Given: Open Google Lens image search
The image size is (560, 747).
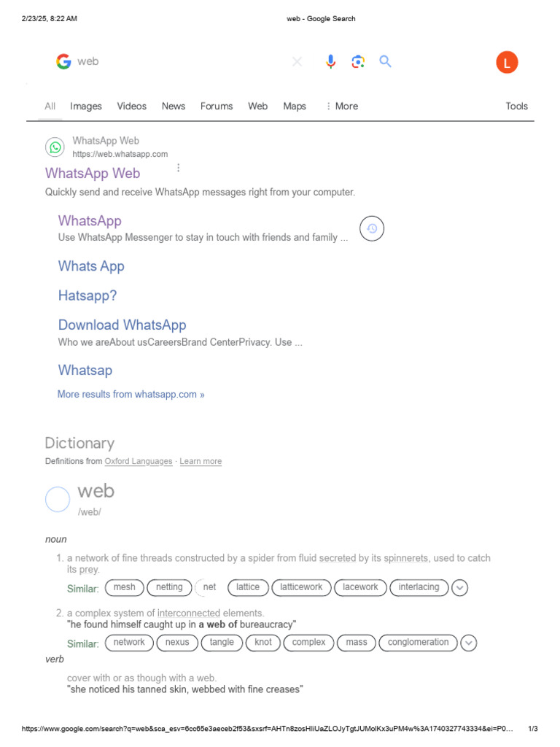Looking at the screenshot, I should pyautogui.click(x=358, y=62).
